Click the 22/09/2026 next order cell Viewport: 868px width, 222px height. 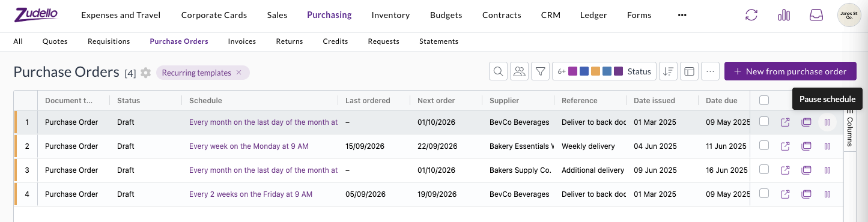pyautogui.click(x=446, y=146)
